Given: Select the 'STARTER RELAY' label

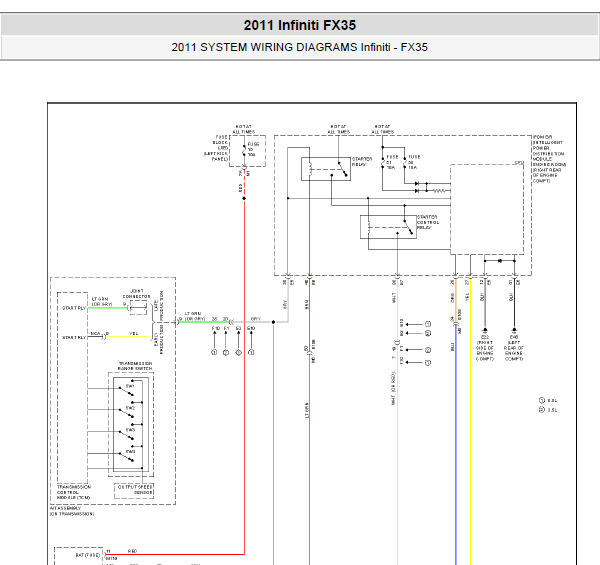Looking at the screenshot, I should pos(362,161).
